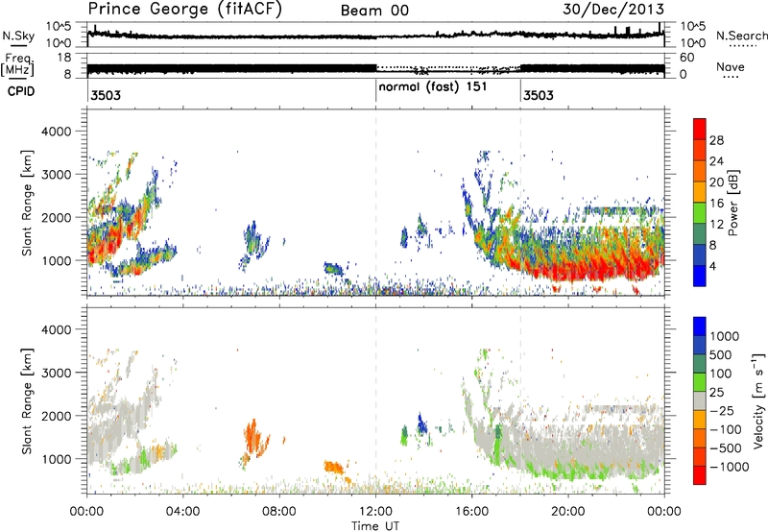Click the "-100" label on the velocity colorbar
768x532 pixels.
(x=726, y=429)
